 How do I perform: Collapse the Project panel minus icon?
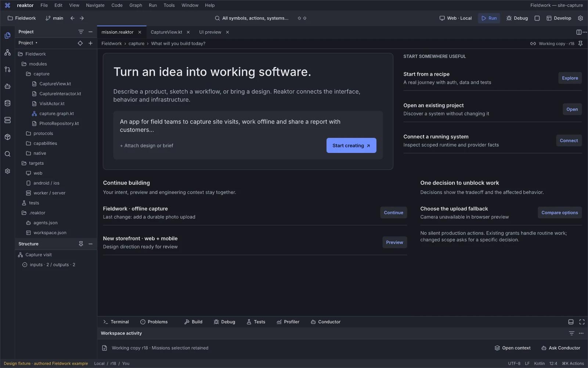click(x=90, y=32)
